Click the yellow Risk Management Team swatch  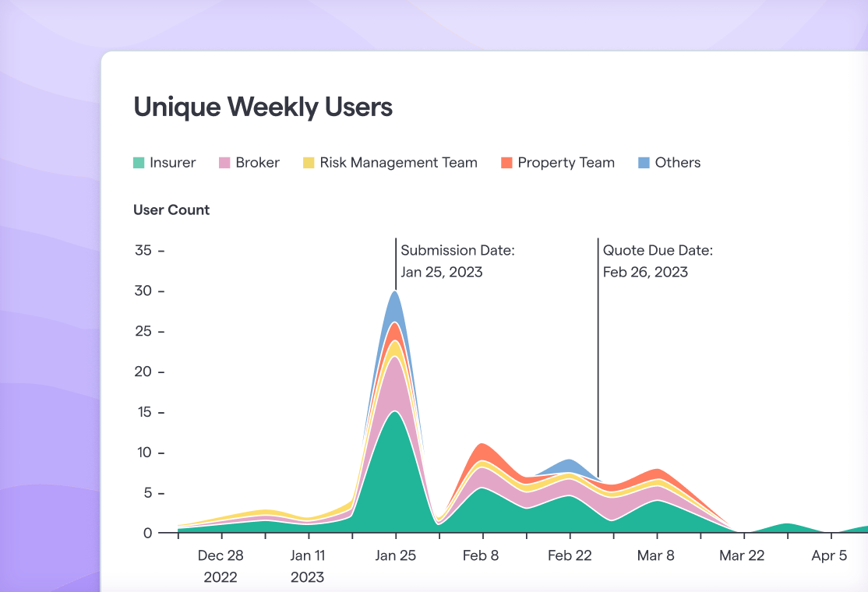tap(309, 163)
